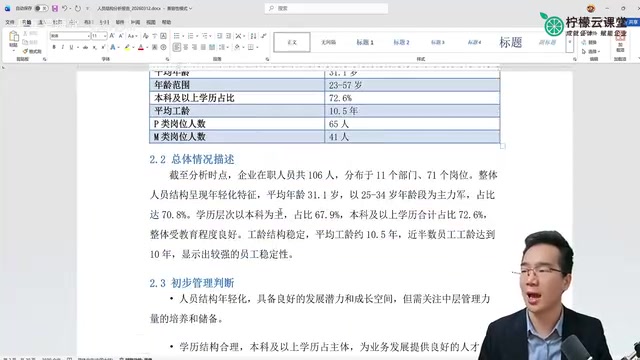The width and height of the screenshot is (640, 360).
Task: Click the Line Spacing icon
Action: 221,47
